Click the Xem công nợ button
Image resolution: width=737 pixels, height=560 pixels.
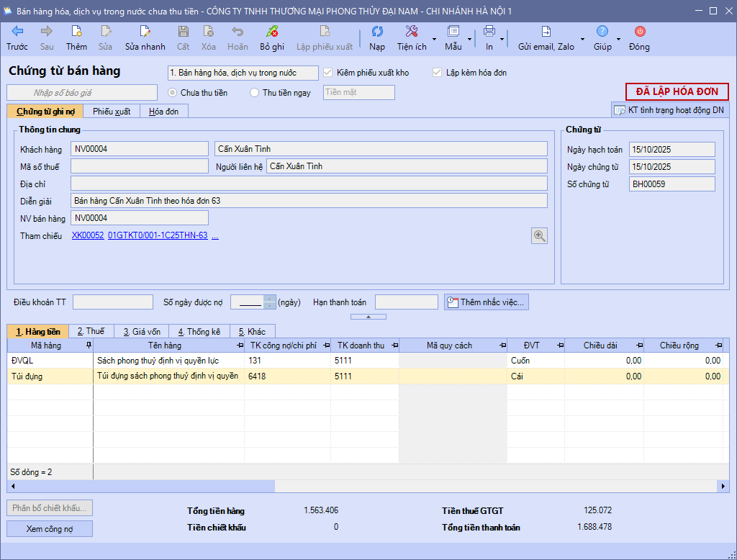tap(50, 529)
